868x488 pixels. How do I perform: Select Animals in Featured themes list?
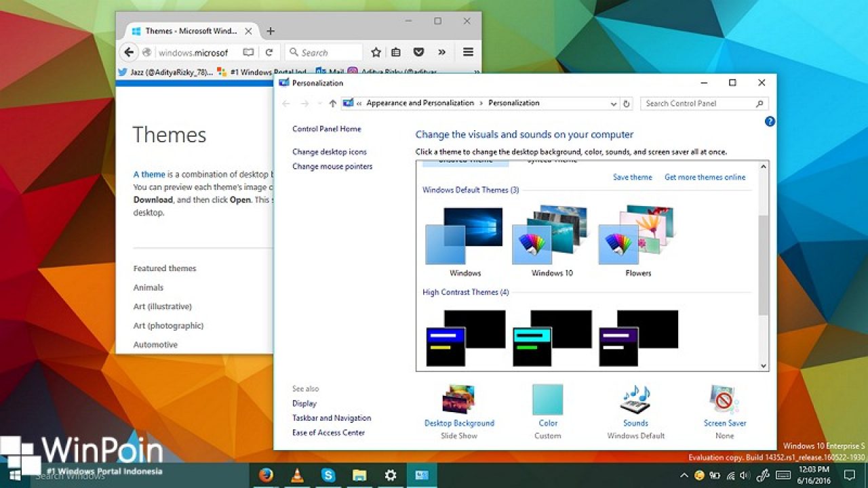(x=149, y=287)
